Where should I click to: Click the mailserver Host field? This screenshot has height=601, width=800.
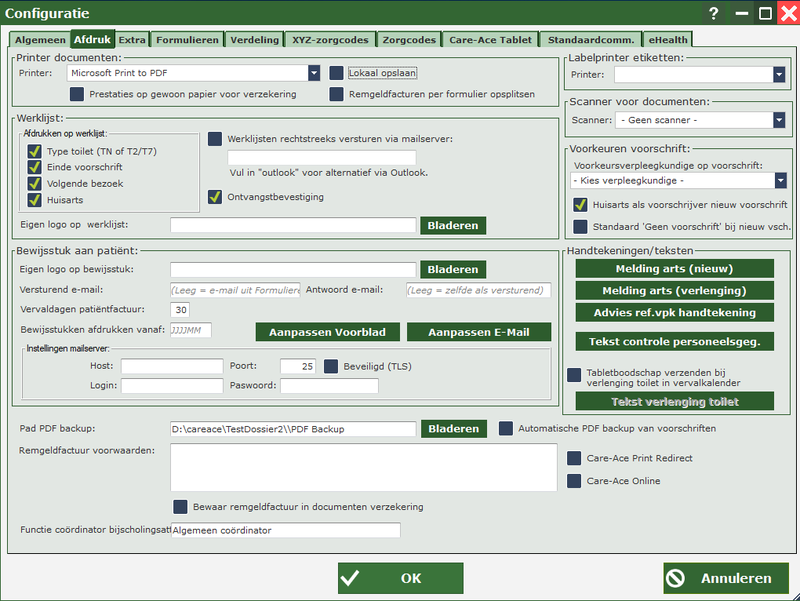click(172, 366)
